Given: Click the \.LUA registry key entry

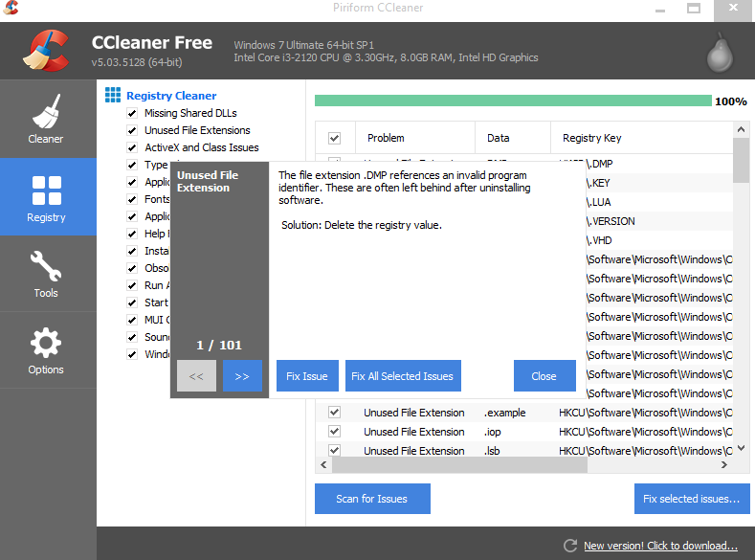Looking at the screenshot, I should 598,202.
